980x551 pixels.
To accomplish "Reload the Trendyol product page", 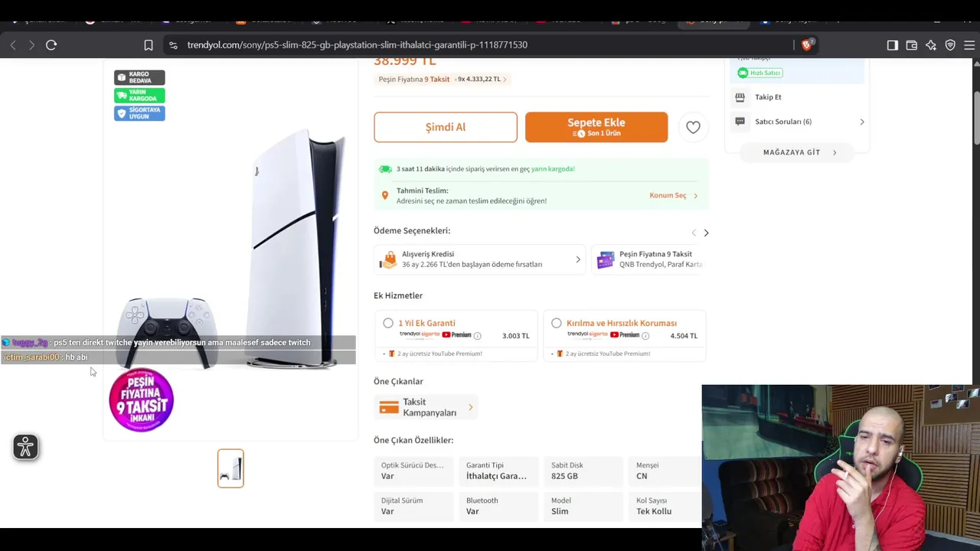I will pos(51,45).
